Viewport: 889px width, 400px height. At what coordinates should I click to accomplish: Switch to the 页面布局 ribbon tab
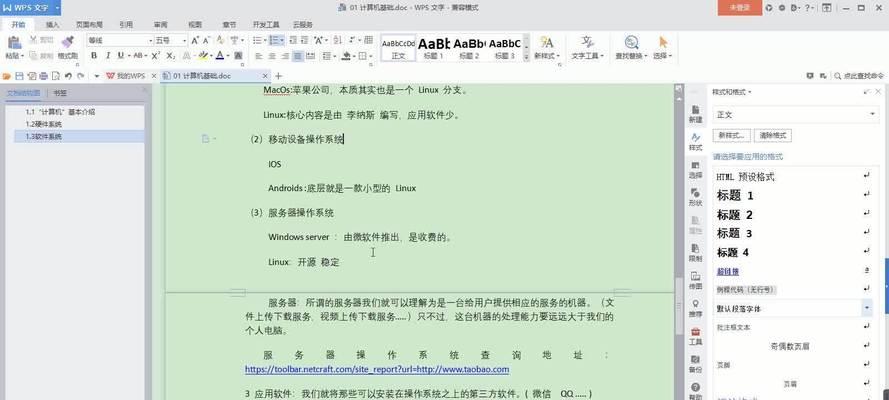click(89, 25)
